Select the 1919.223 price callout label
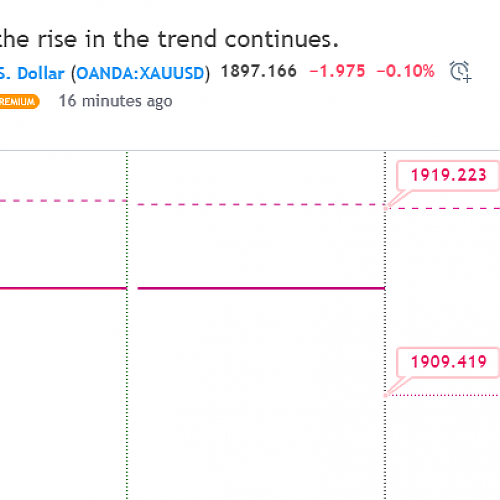 448,176
